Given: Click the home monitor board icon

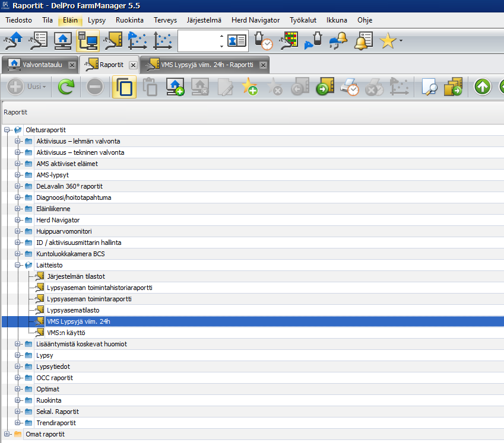Looking at the screenshot, I should [x=63, y=41].
